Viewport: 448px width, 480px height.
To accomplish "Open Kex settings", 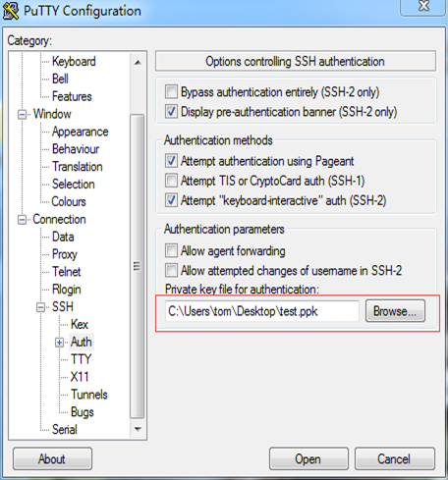I will click(x=80, y=325).
